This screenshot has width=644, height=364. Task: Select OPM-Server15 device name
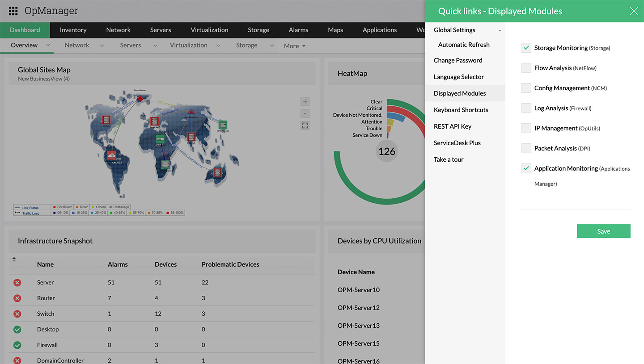(x=359, y=343)
